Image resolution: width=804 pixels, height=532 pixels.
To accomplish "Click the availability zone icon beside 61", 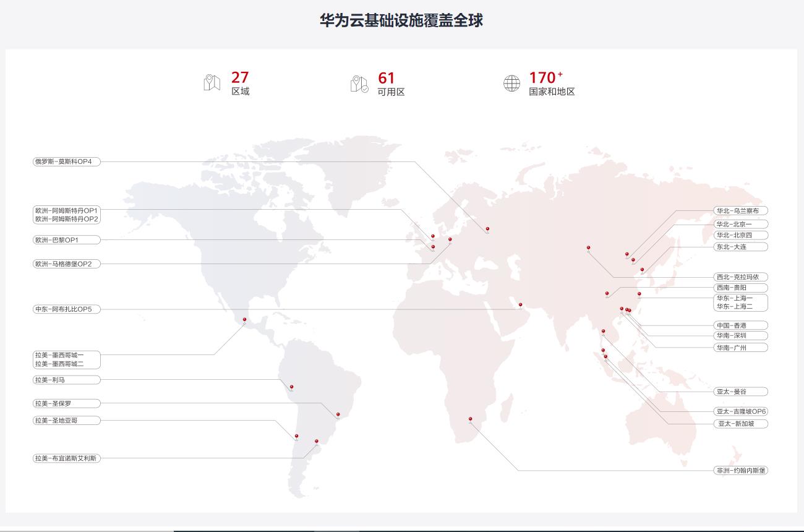I will point(359,84).
